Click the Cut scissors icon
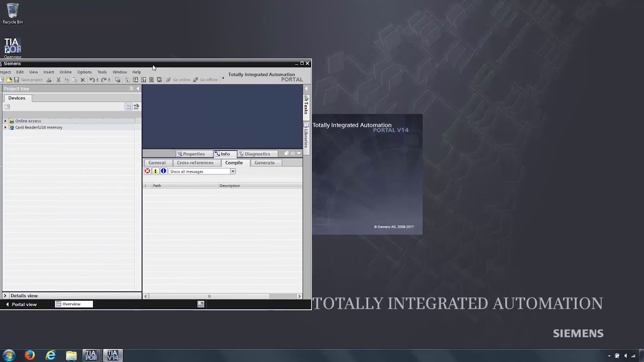Image resolution: width=644 pixels, height=362 pixels. (x=58, y=79)
